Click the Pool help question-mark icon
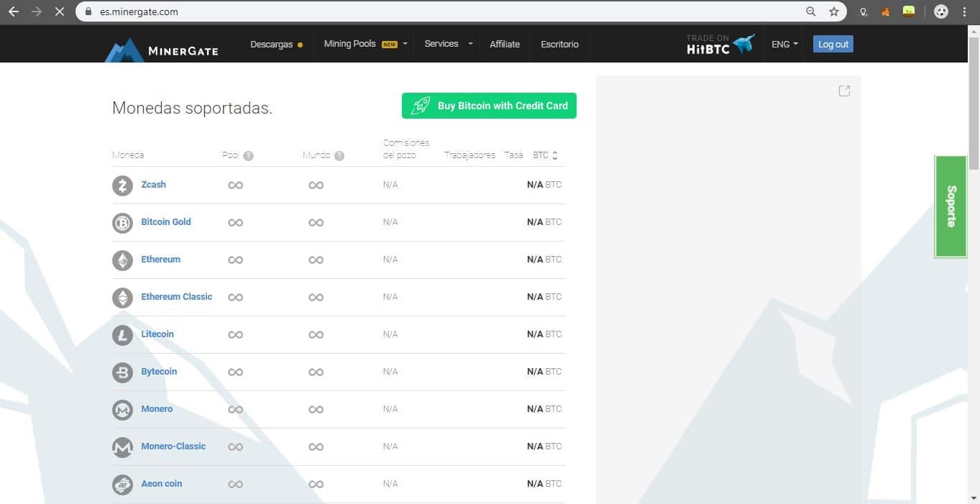The image size is (980, 504). pos(248,156)
